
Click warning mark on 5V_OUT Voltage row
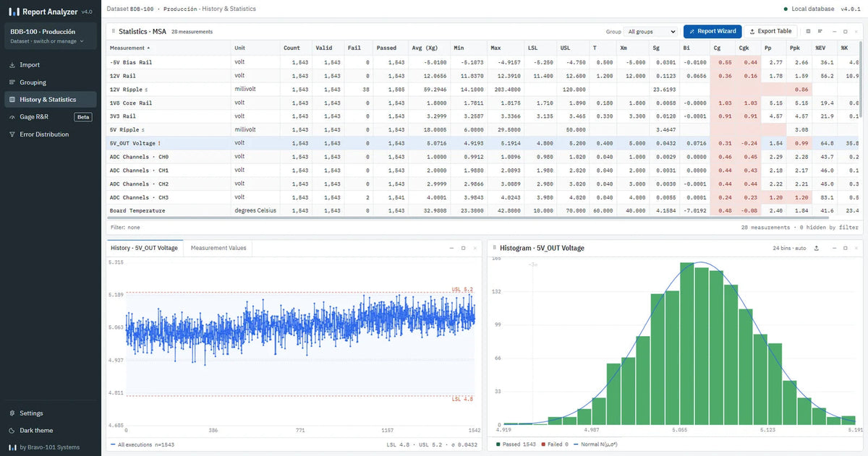click(x=159, y=144)
